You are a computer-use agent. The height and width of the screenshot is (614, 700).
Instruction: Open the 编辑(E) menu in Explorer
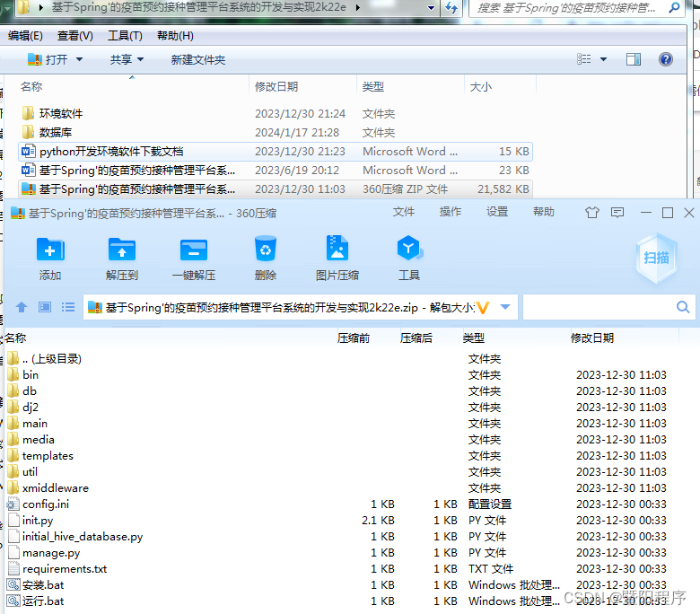tap(25, 36)
